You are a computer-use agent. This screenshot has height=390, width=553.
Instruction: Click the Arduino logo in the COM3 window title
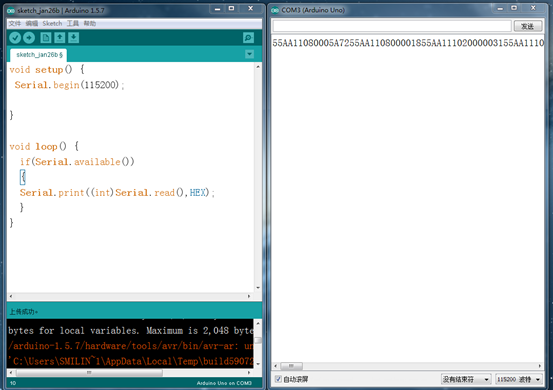coord(275,10)
